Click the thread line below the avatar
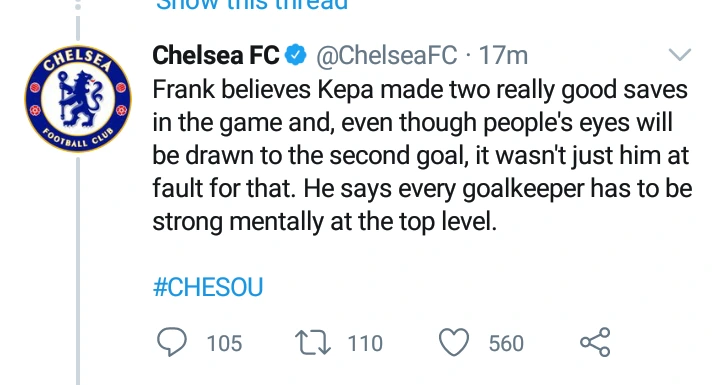This screenshot has height=385, width=720. point(78,271)
